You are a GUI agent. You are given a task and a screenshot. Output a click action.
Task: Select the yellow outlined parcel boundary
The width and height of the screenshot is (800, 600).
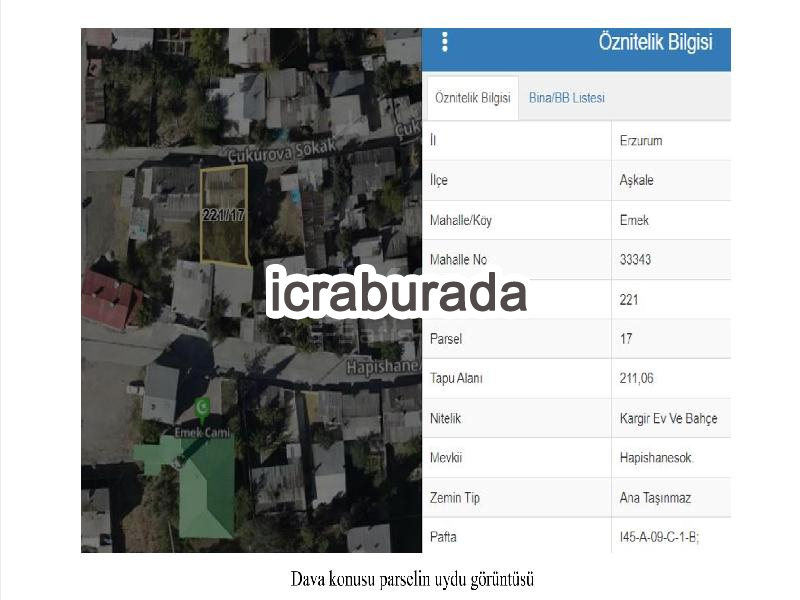click(x=224, y=214)
